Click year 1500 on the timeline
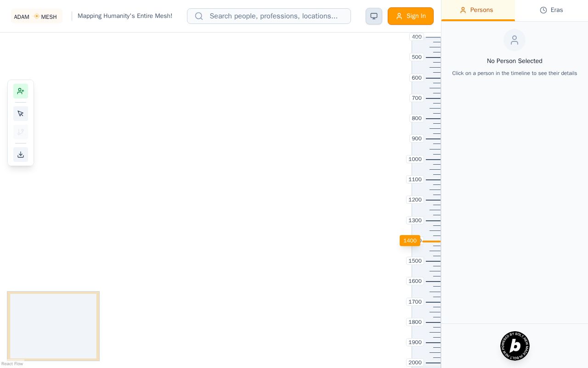This screenshot has height=368, width=588. 415,261
